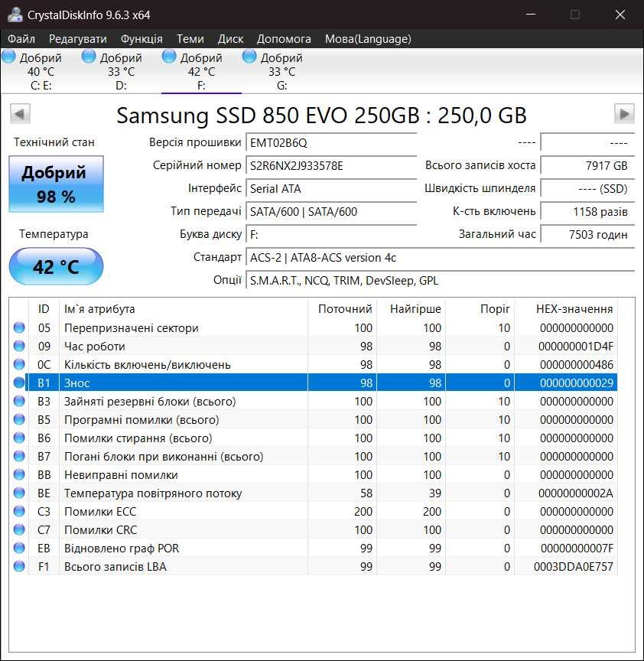Open the Редагувати menu
644x661 pixels.
78,39
